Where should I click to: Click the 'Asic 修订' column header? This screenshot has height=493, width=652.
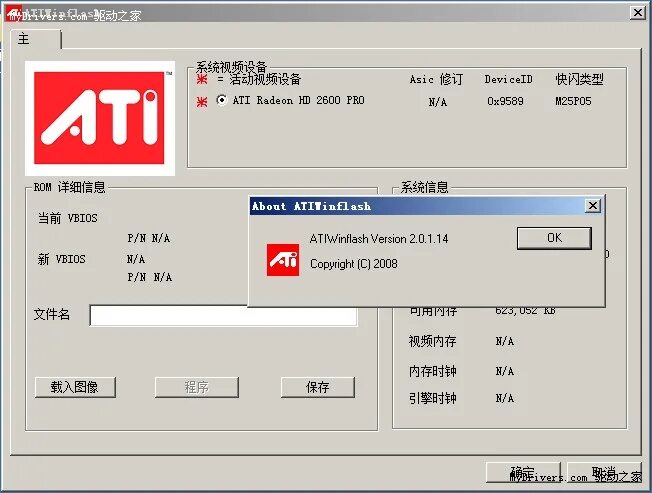[x=436, y=79]
